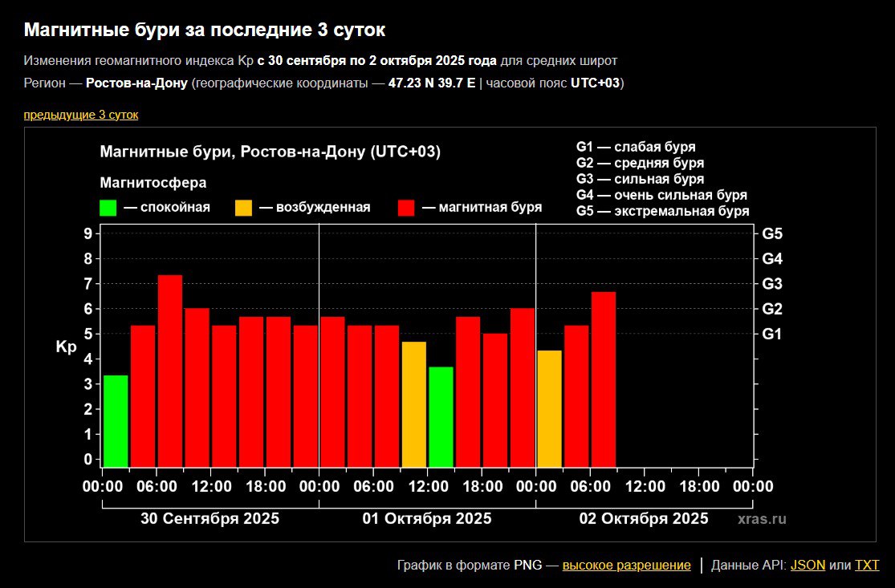895x588 pixels.
Task: Click the orange 'возбужденная' legend swatch
Action: click(243, 208)
